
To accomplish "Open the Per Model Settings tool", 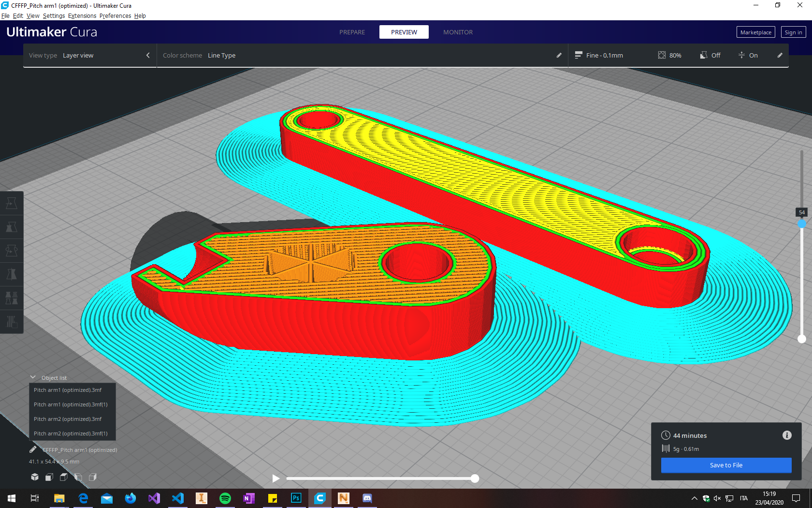I will tap(12, 298).
